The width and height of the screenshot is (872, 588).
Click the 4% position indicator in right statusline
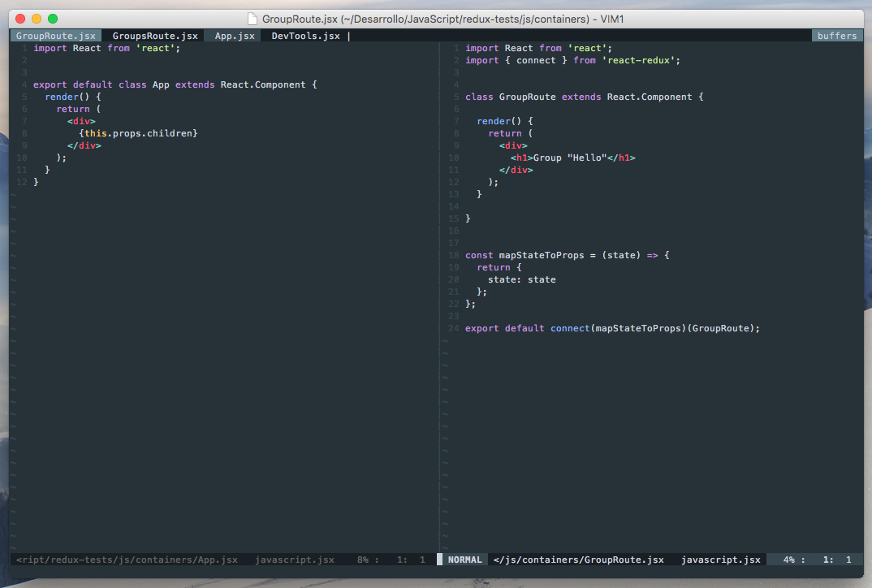[788, 560]
